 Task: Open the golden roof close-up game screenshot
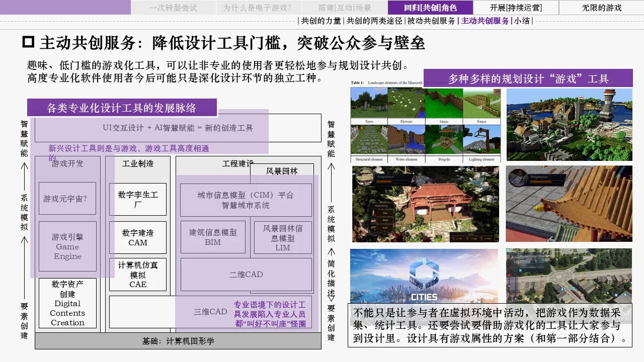point(569,204)
